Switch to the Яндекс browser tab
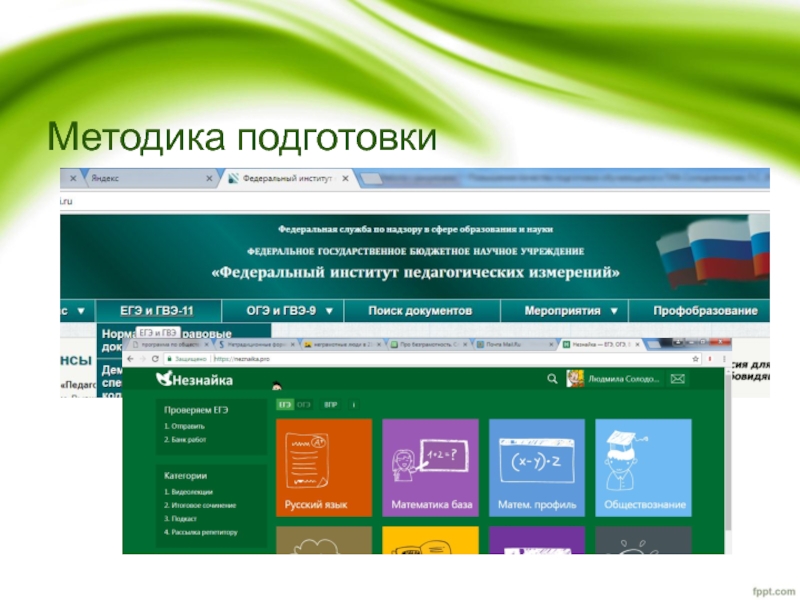 click(140, 178)
